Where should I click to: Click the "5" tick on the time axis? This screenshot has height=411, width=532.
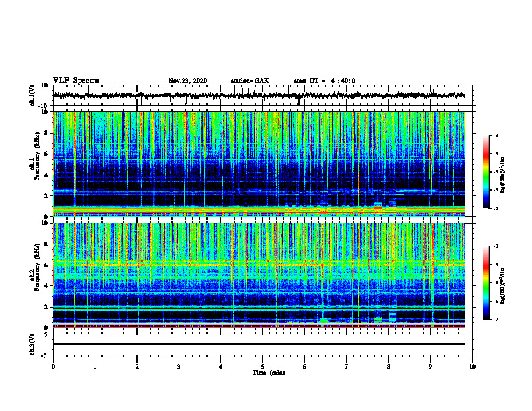(263, 367)
